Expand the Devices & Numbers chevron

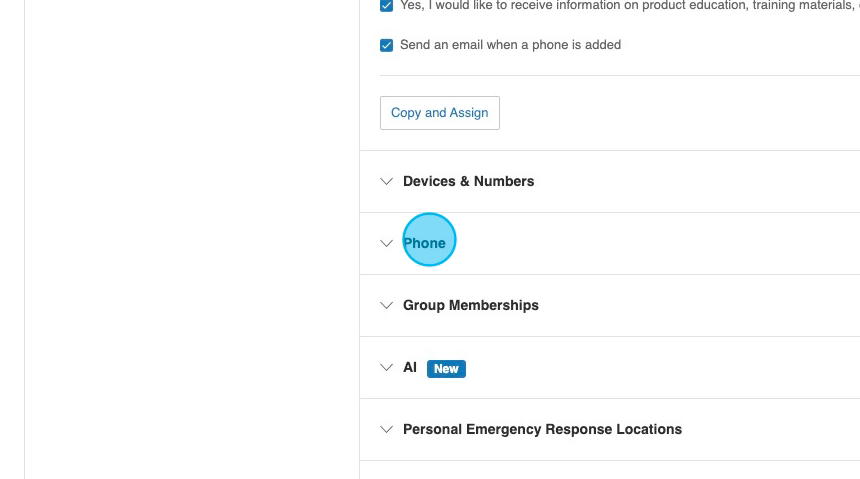(387, 182)
